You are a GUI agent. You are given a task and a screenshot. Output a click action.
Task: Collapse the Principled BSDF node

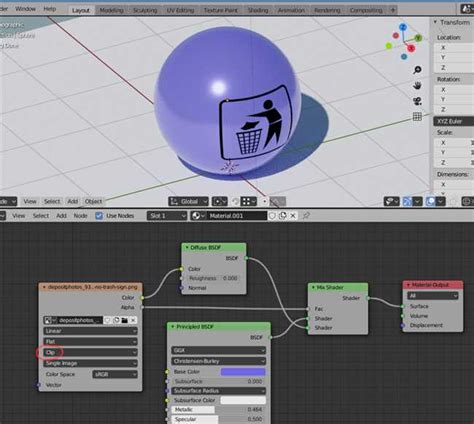(173, 327)
